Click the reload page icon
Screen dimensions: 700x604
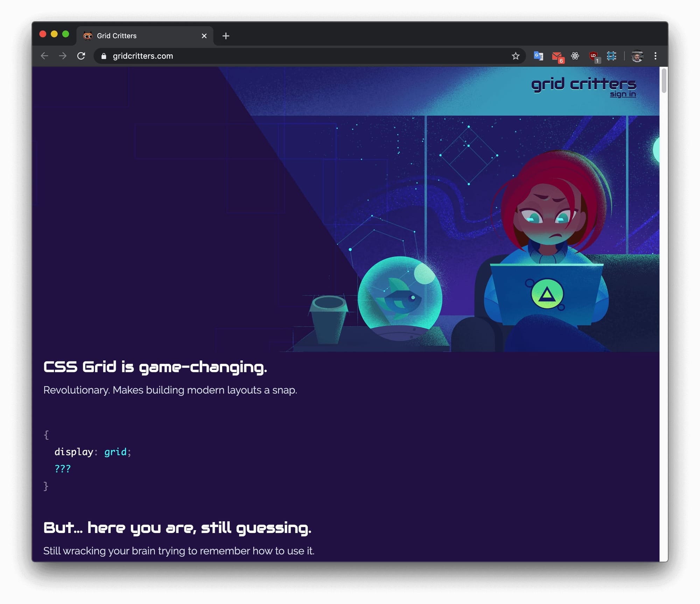pos(81,56)
